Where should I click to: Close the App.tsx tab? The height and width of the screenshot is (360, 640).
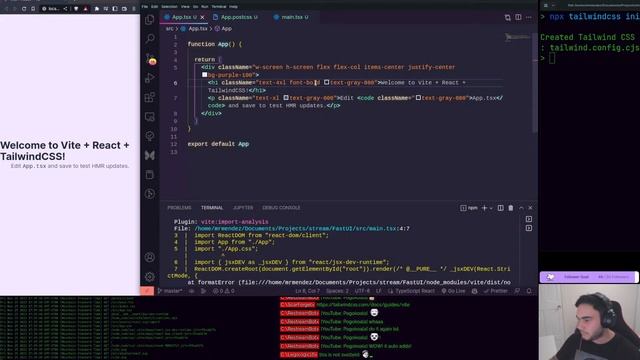[x=202, y=17]
